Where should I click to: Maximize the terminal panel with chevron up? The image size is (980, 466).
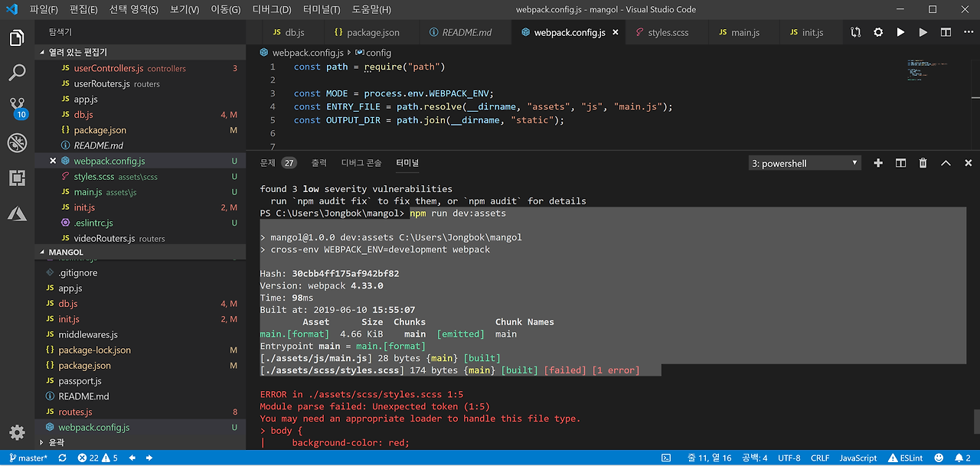click(946, 163)
